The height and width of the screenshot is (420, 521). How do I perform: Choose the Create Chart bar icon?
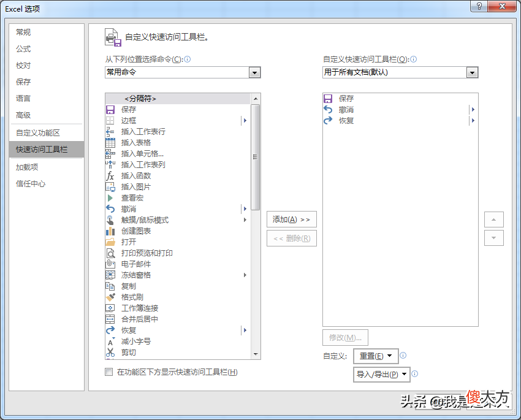(x=110, y=231)
